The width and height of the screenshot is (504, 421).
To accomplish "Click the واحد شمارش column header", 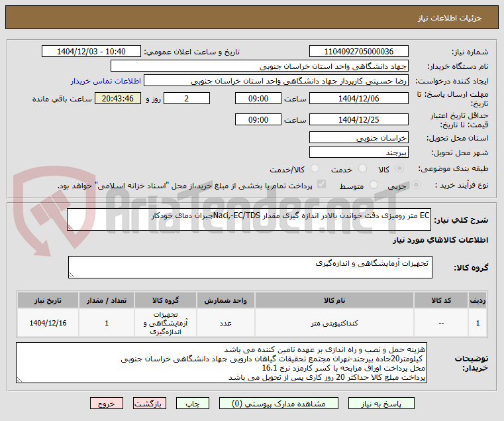I will pyautogui.click(x=226, y=300).
